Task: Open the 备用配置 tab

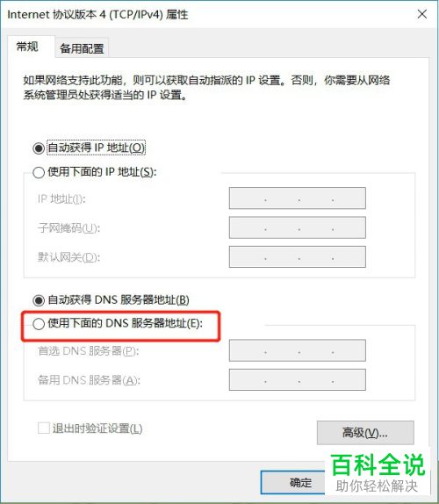Action: click(x=82, y=48)
